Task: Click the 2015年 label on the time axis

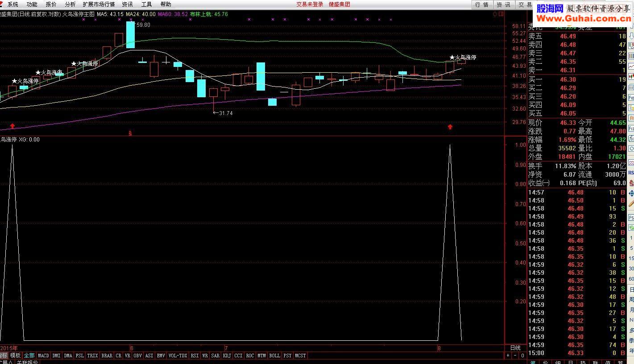Action: click(x=9, y=348)
